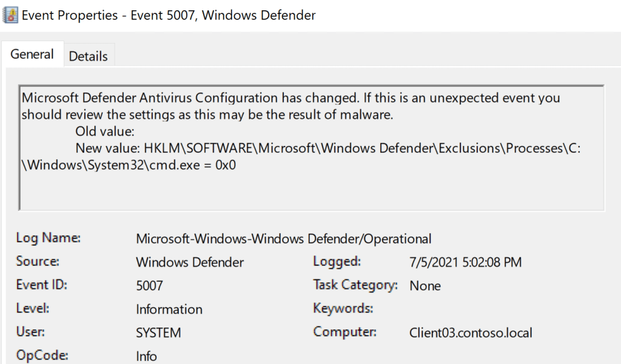621x364 pixels.
Task: Click the Keywords label
Action: tap(343, 309)
